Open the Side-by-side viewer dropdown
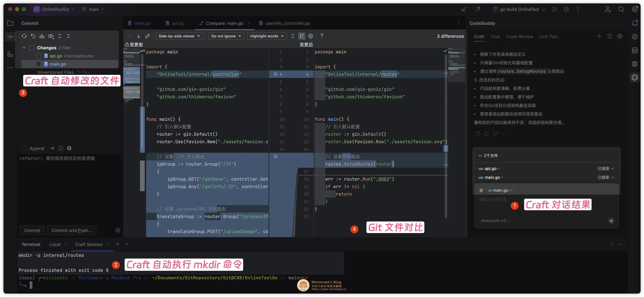Screen dimensions: 644x297 179,36
